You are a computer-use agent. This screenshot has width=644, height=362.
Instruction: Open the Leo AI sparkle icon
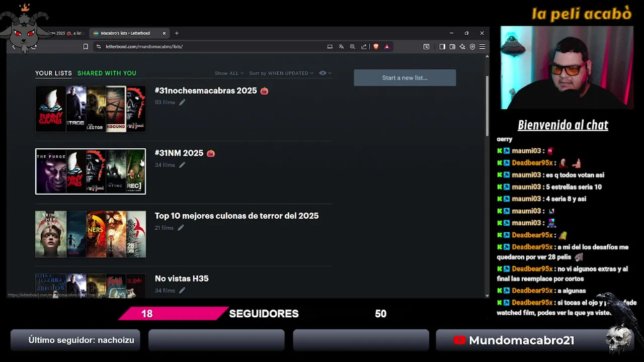point(462,46)
